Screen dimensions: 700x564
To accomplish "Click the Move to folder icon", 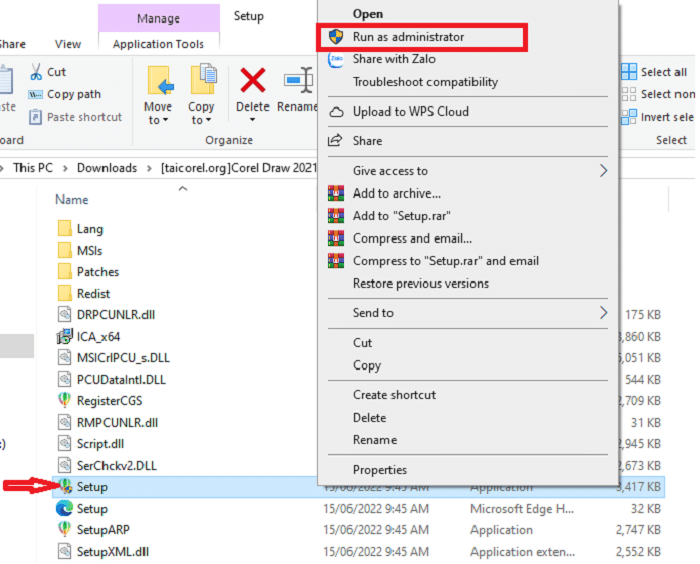I will click(x=160, y=81).
